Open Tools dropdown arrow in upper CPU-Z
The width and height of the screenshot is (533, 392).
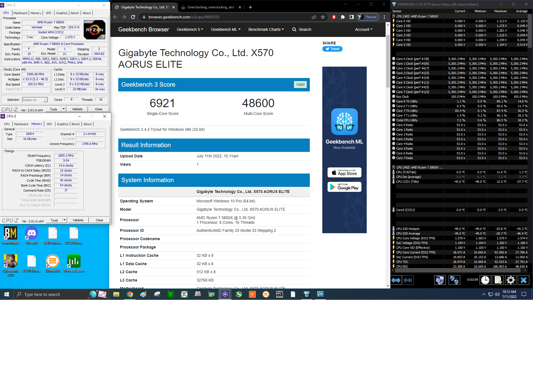64,109
